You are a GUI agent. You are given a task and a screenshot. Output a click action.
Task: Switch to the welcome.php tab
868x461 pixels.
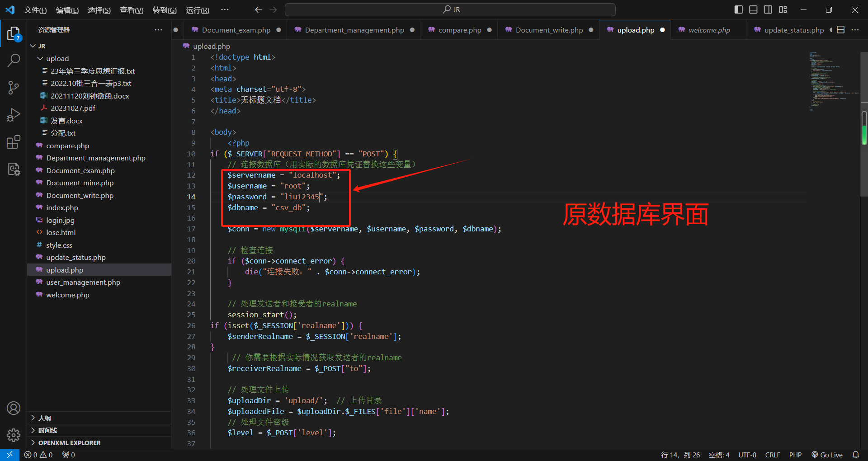(x=709, y=30)
